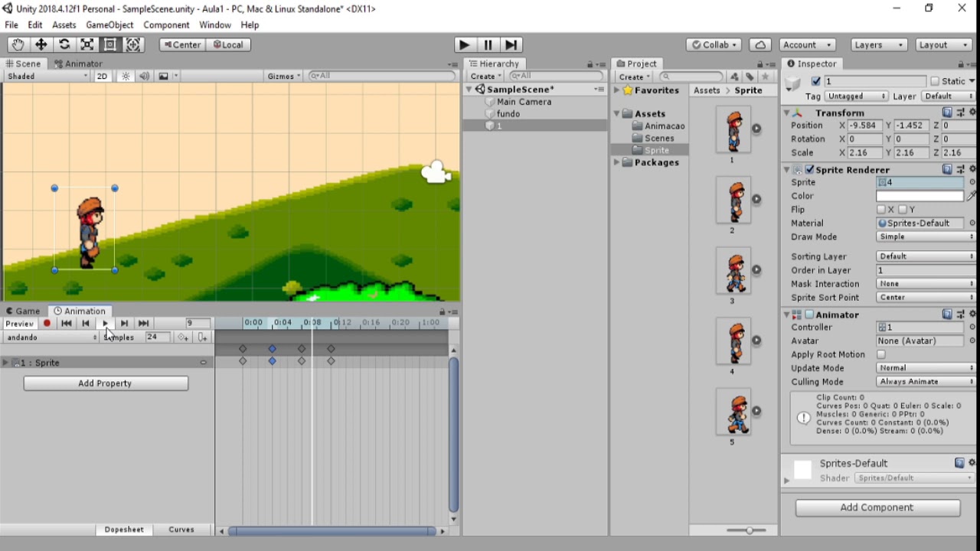The width and height of the screenshot is (980, 551).
Task: Disable the Sprite Renderer component checkbox
Action: point(810,170)
